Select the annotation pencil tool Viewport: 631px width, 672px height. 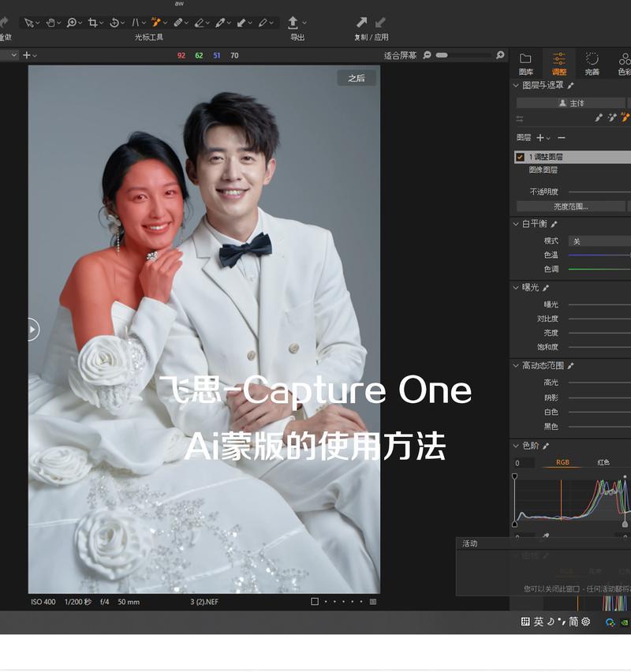[x=263, y=23]
